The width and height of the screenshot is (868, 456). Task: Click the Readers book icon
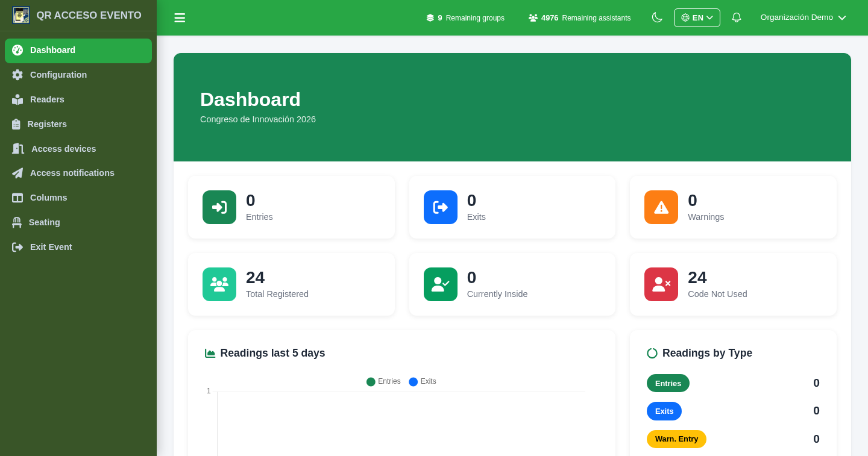(x=17, y=99)
